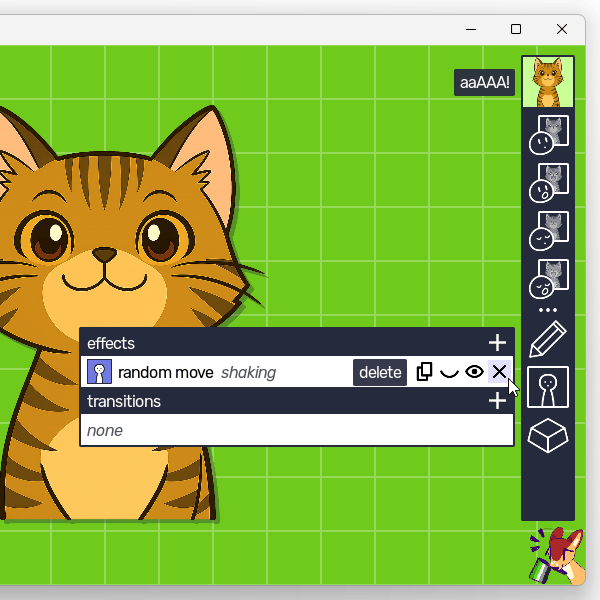Click the fox mascot paint bucket icon
600x600 pixels.
click(557, 557)
